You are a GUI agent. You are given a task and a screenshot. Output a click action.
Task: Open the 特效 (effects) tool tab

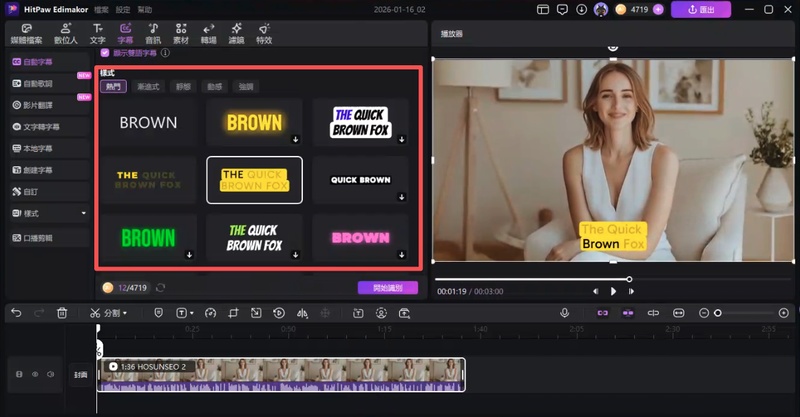tap(264, 34)
